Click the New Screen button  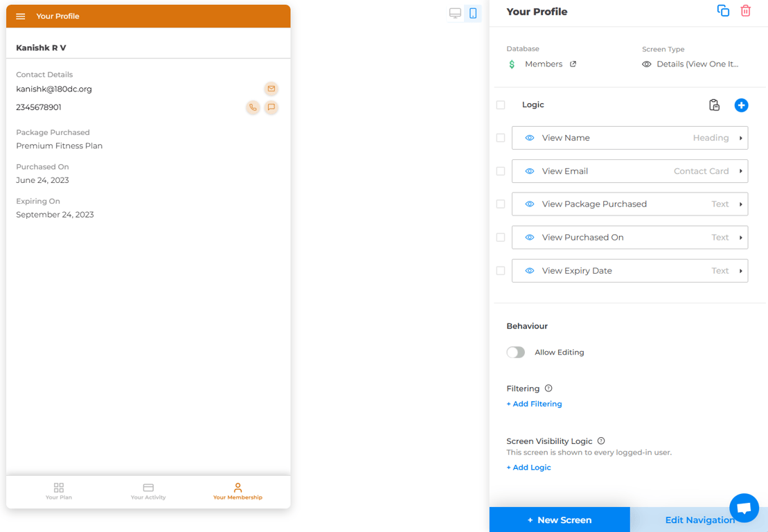pyautogui.click(x=560, y=520)
